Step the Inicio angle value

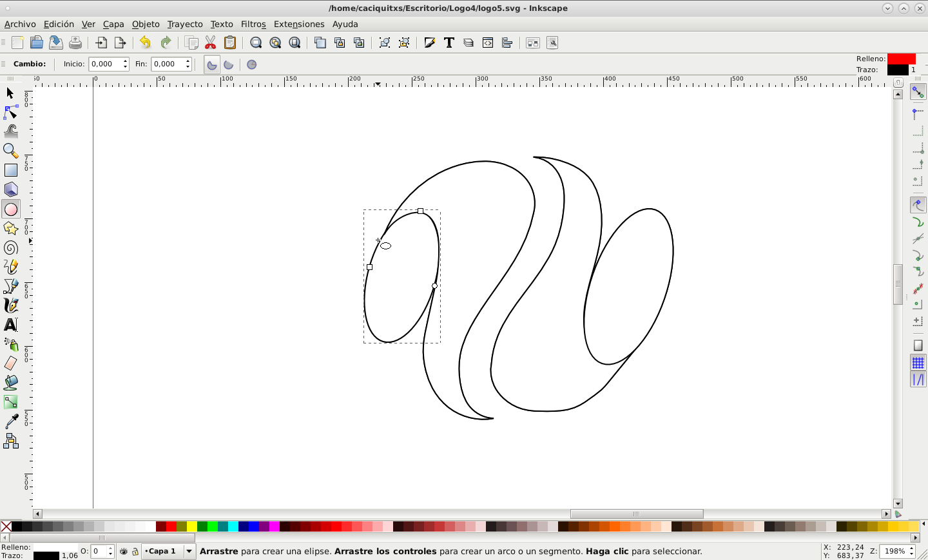tap(125, 64)
